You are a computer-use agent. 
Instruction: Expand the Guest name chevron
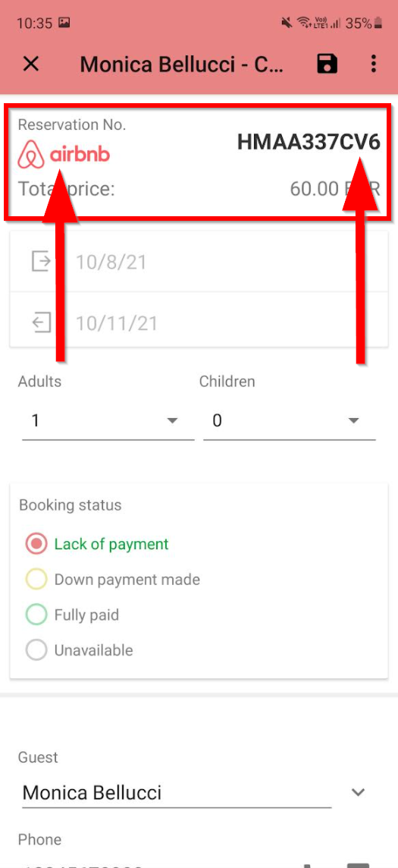358,793
